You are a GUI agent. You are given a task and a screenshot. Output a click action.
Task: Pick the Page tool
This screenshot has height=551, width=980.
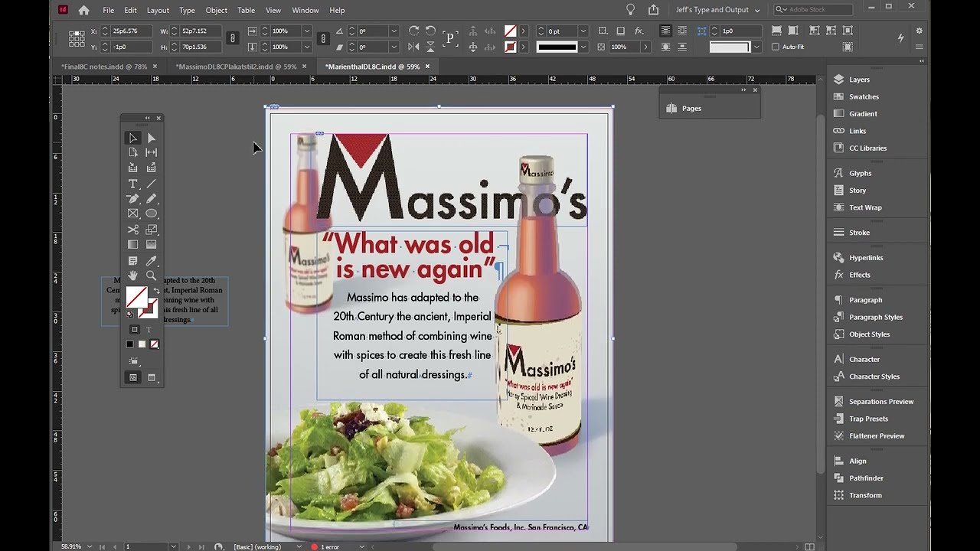[x=133, y=152]
